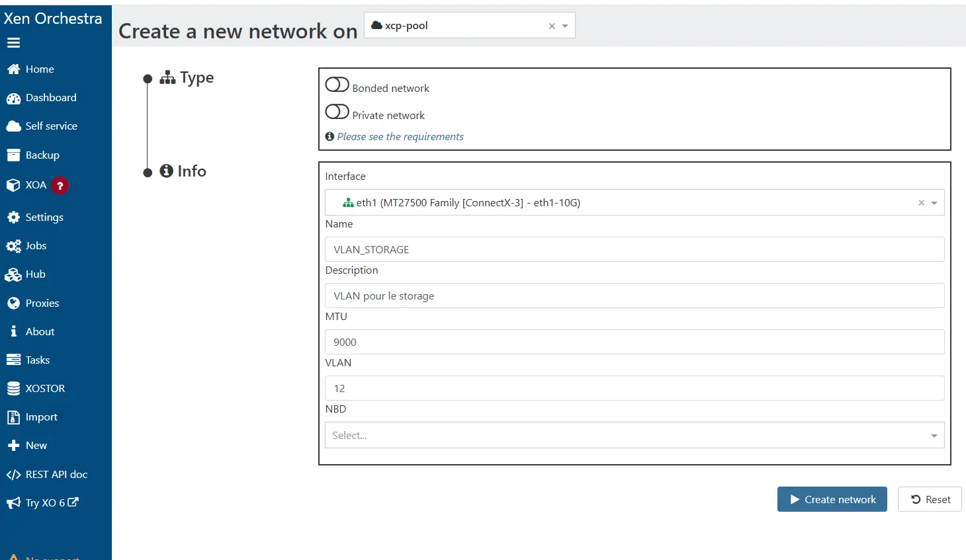Image resolution: width=966 pixels, height=560 pixels.
Task: Clear the pool selection with the x icon
Action: tap(551, 25)
